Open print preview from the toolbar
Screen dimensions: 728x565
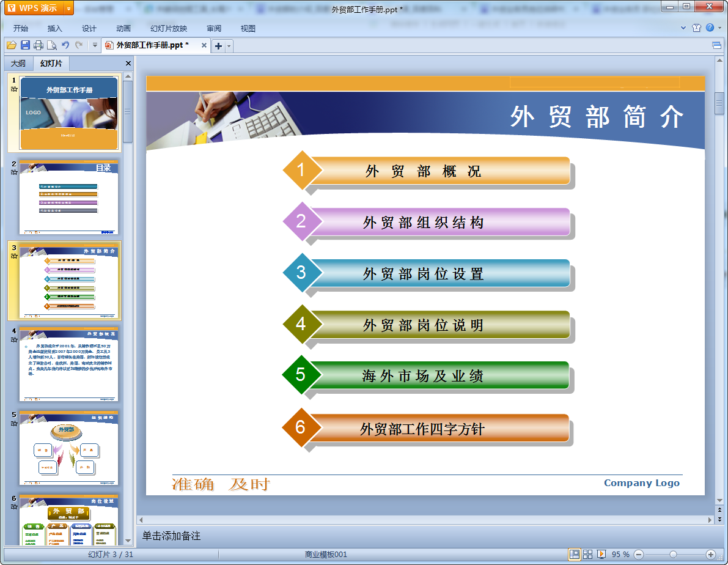pos(52,45)
